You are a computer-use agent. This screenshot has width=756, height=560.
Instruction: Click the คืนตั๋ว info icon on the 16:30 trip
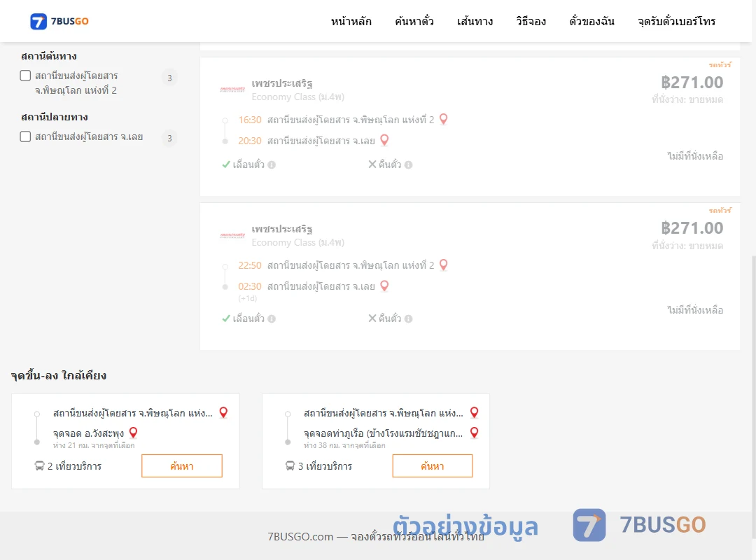[x=408, y=165]
